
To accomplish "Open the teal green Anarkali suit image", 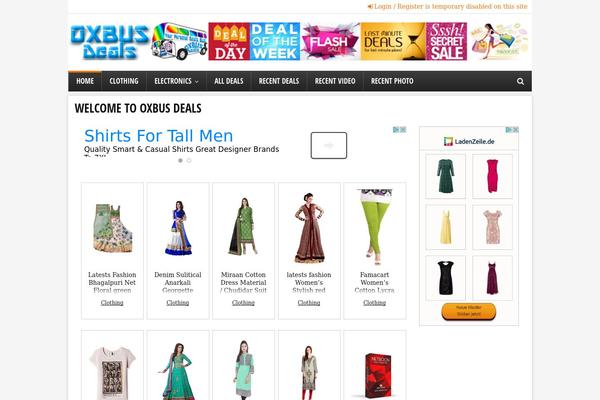I will [178, 371].
